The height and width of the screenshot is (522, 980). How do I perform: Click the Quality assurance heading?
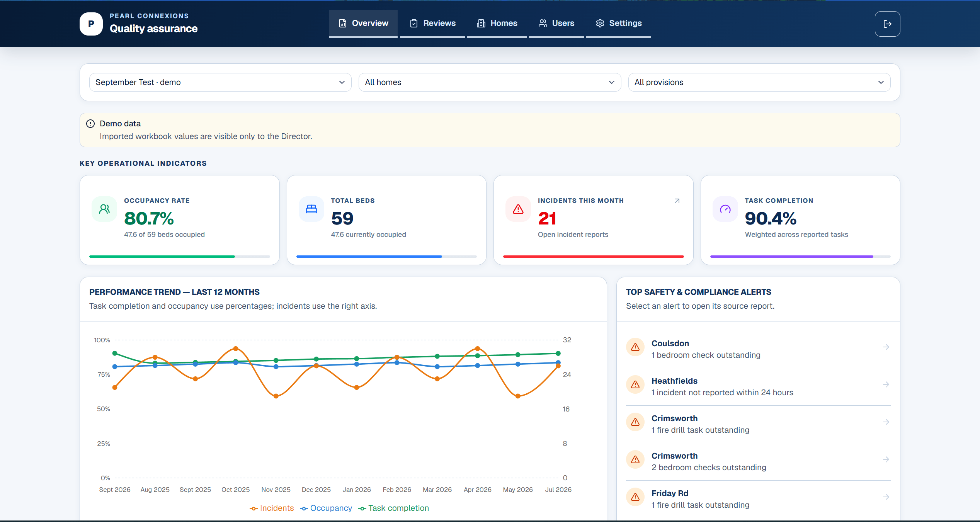pyautogui.click(x=153, y=29)
